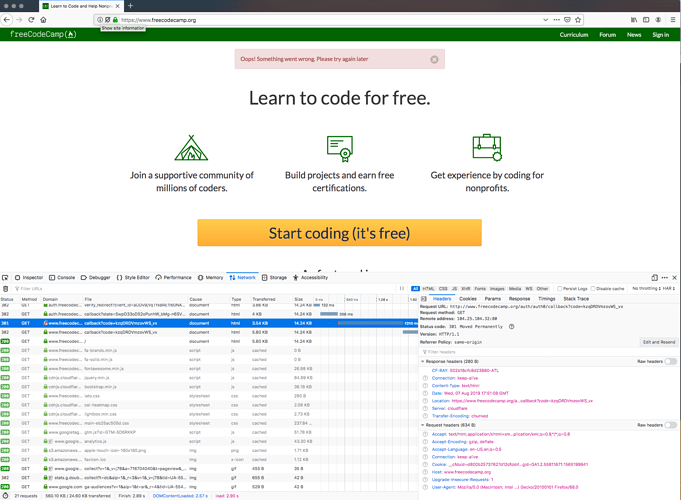Open the HAR dropdown menu
This screenshot has width=681, height=500.
(x=668, y=288)
